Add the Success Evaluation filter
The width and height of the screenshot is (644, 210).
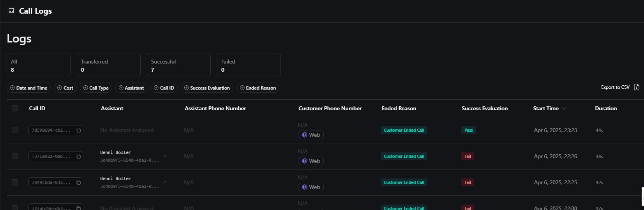pyautogui.click(x=207, y=88)
